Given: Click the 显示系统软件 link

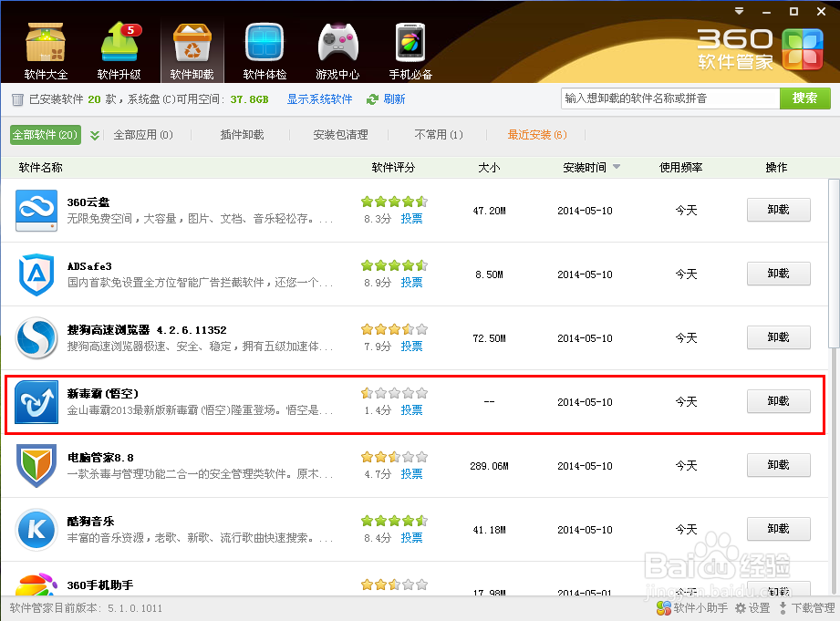Looking at the screenshot, I should point(320,99).
